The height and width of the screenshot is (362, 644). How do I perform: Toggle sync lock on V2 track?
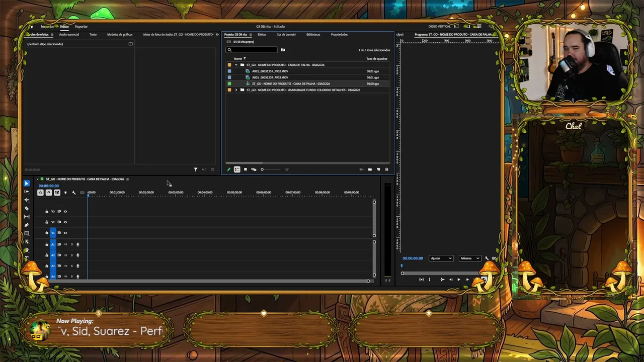pyautogui.click(x=59, y=222)
